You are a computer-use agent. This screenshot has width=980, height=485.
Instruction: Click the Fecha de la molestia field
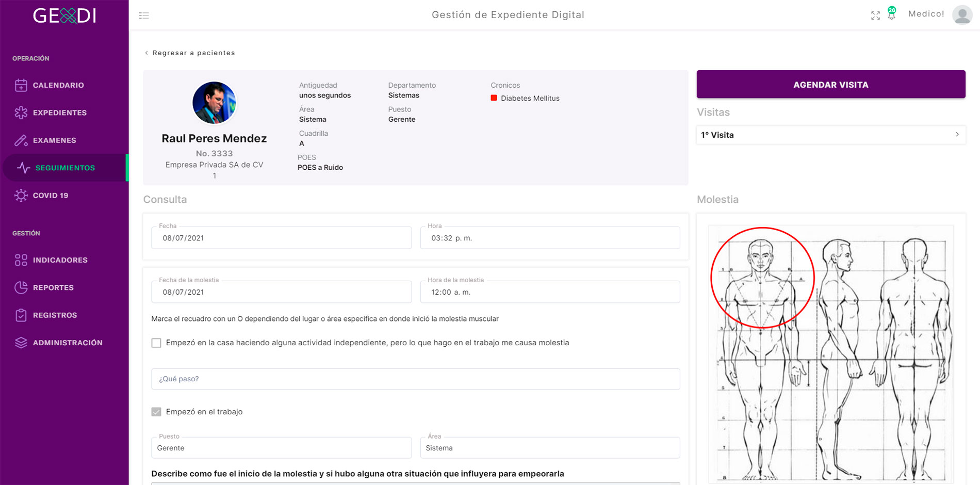coord(282,292)
